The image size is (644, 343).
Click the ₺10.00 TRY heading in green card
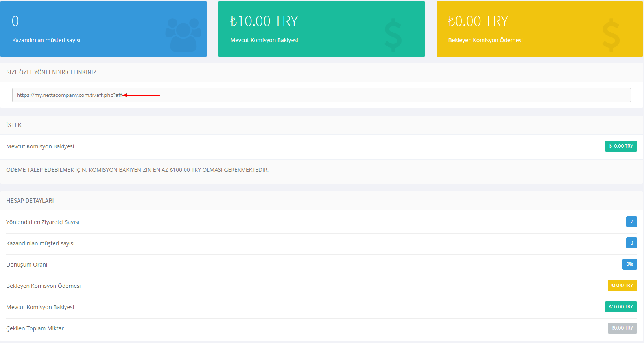coord(264,21)
